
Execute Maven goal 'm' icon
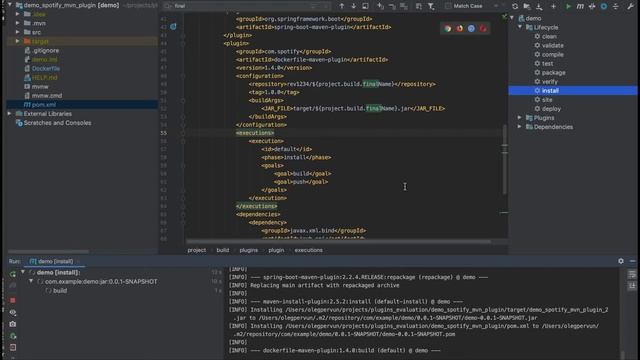(x=580, y=7)
